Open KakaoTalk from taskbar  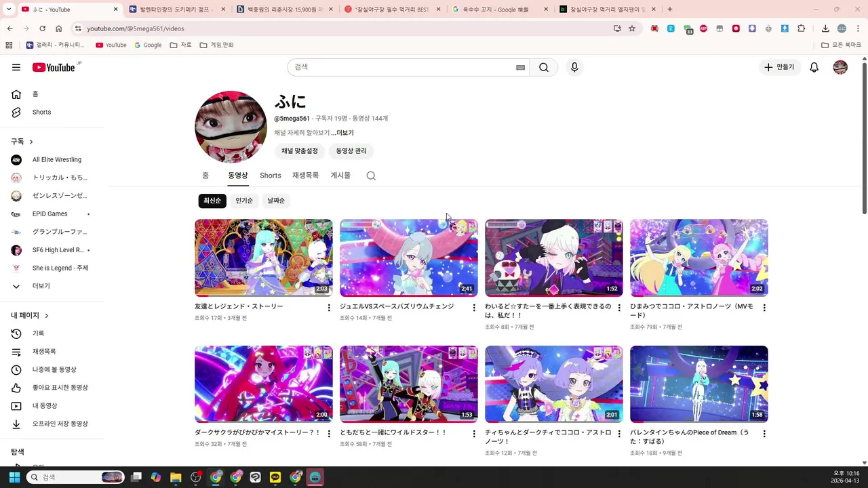(275, 477)
